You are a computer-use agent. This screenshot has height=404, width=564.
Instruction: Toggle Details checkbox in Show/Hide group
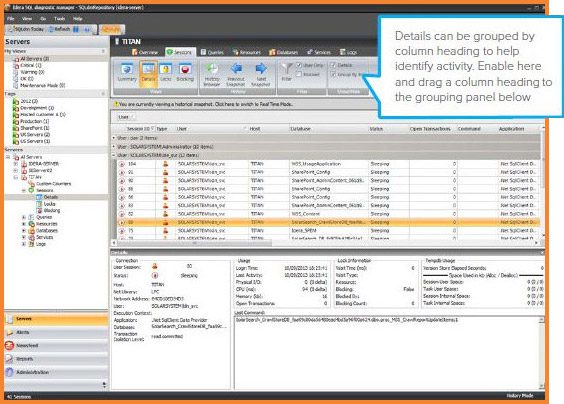(x=333, y=65)
